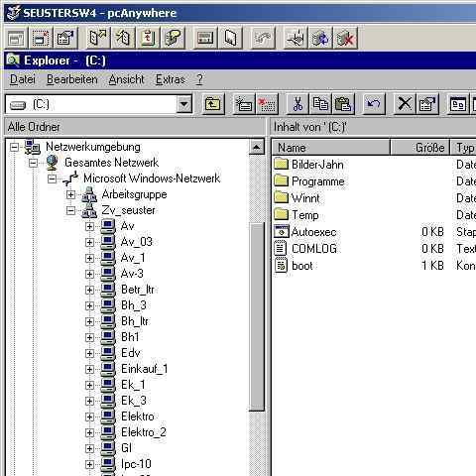Collapse the Microsoft Windows-Netzwerk node
The width and height of the screenshot is (476, 476).
[52, 178]
